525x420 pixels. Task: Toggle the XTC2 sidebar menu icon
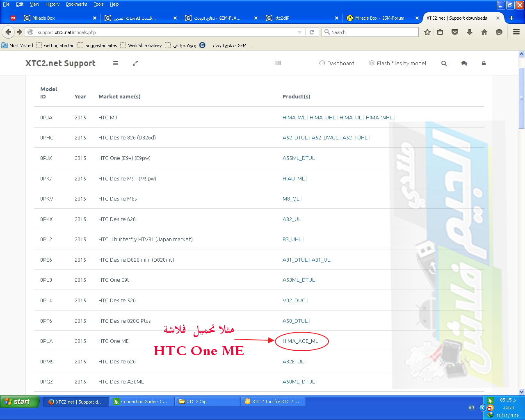click(116, 63)
